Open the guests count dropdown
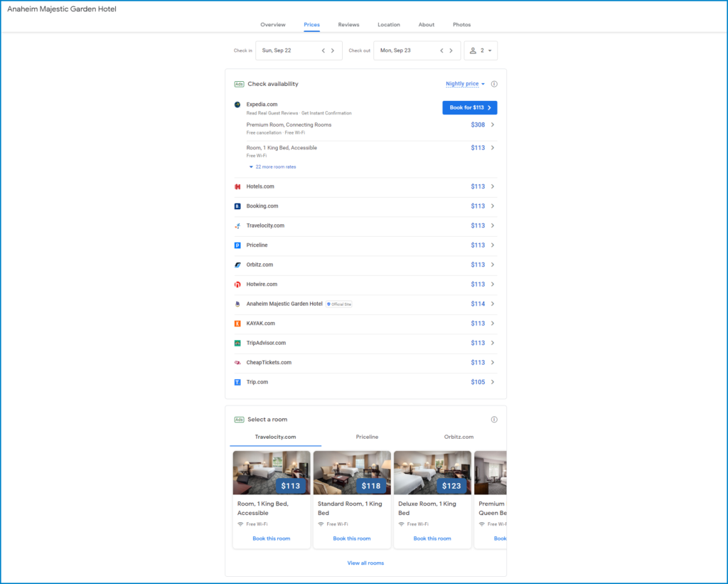Image resolution: width=728 pixels, height=584 pixels. pyautogui.click(x=481, y=51)
